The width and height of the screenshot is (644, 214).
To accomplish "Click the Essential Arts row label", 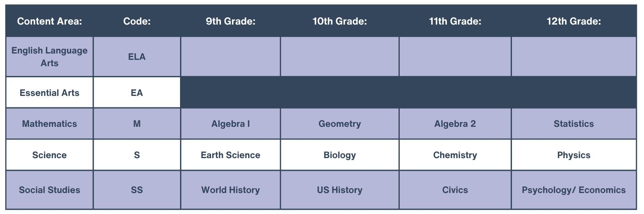I will coord(50,93).
